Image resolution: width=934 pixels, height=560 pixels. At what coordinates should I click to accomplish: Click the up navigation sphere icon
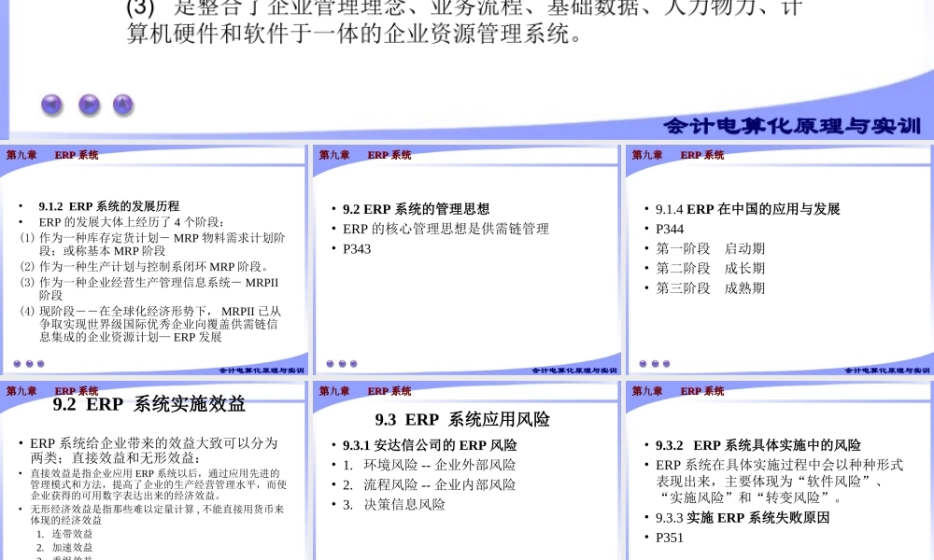point(122,105)
